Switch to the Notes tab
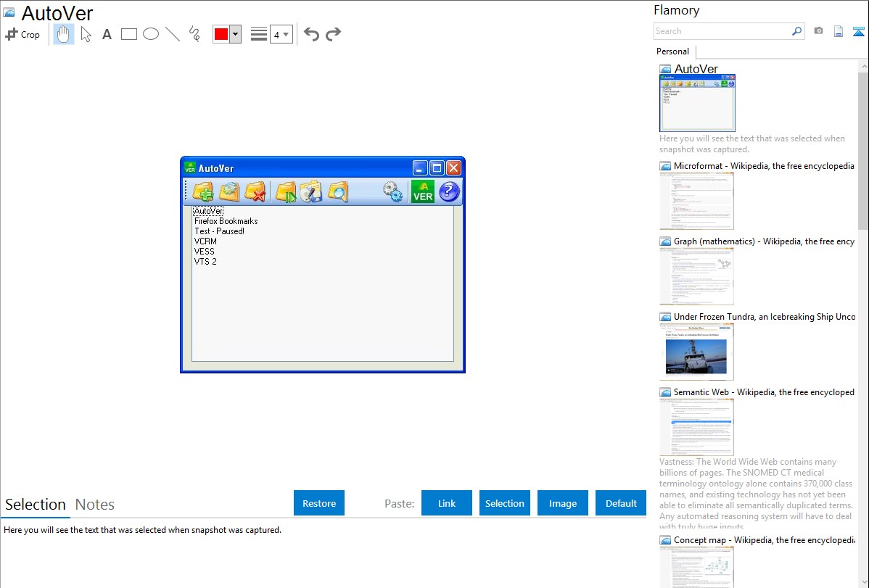 tap(95, 505)
